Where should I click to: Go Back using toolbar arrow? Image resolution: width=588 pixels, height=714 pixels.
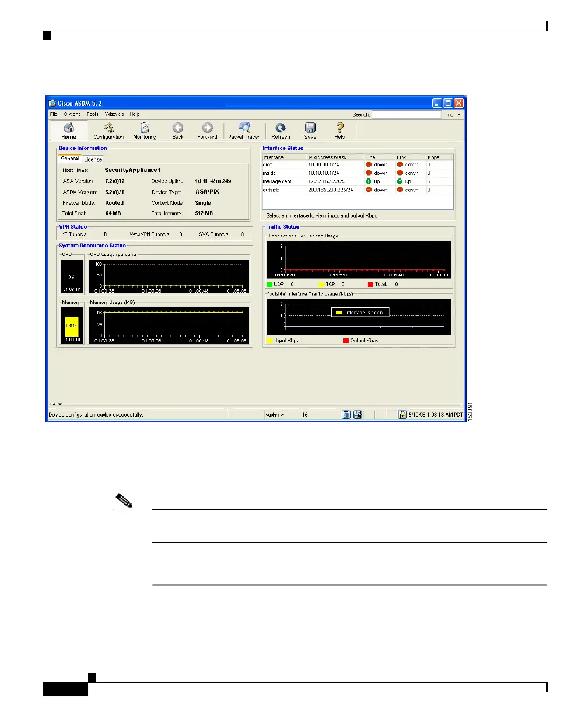178,131
